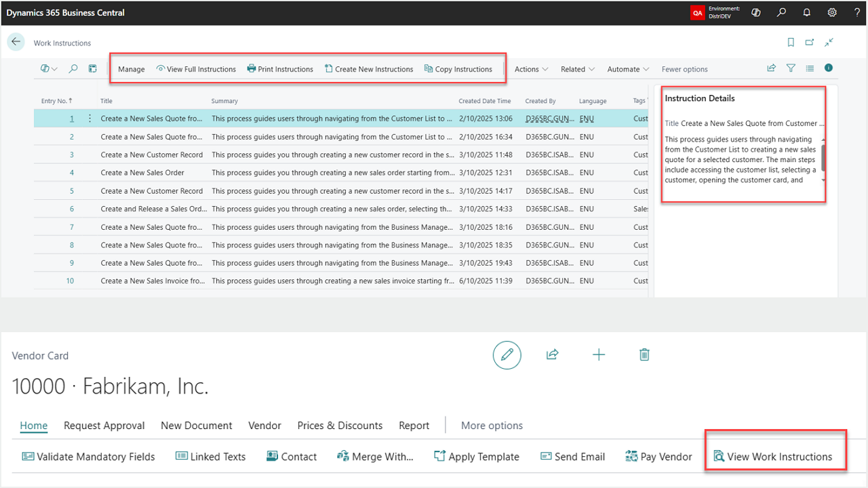Open the settings gear in the header
The width and height of the screenshot is (868, 488).
click(x=832, y=12)
